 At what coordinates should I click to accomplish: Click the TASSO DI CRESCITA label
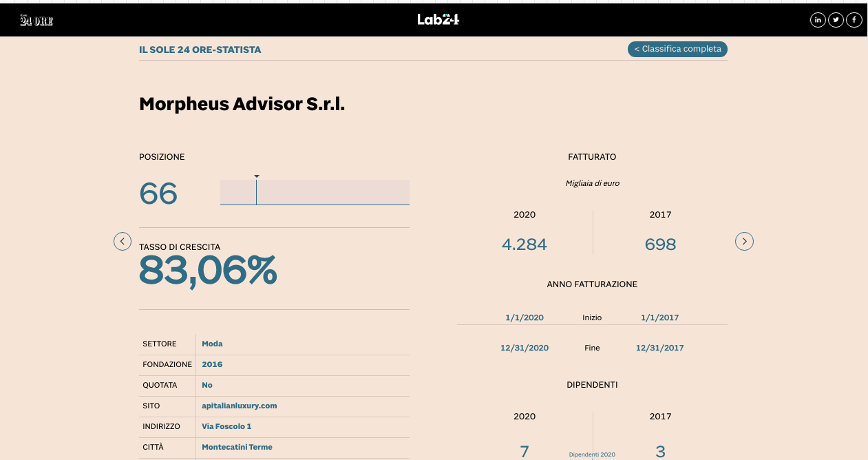tap(180, 247)
